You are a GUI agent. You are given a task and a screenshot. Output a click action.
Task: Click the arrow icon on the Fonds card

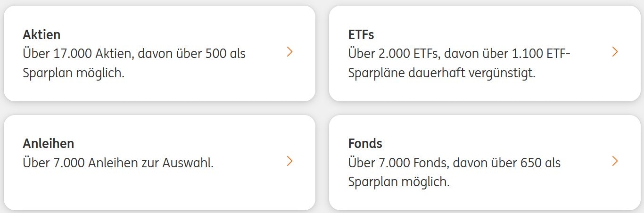point(614,161)
